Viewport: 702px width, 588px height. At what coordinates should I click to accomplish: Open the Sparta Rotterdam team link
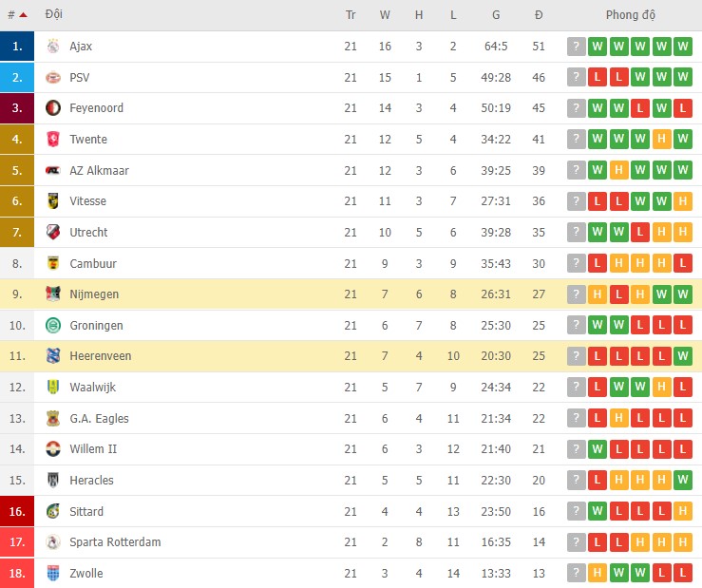click(x=115, y=542)
